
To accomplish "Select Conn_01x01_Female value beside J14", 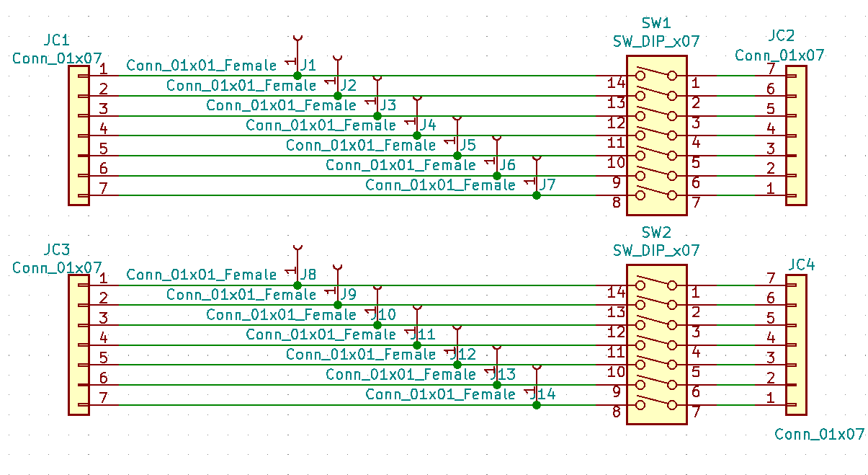I will tap(441, 394).
